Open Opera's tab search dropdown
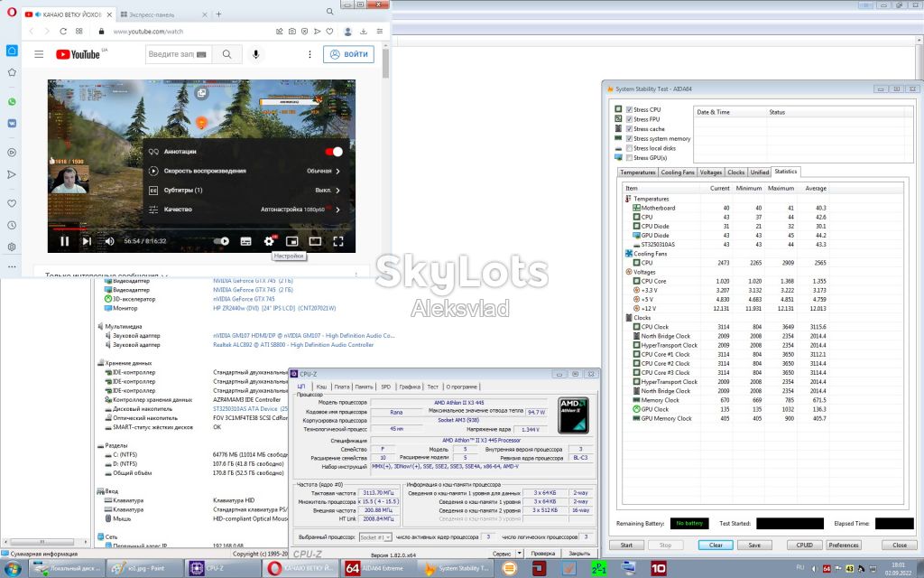This screenshot has width=924, height=578. click(x=329, y=11)
